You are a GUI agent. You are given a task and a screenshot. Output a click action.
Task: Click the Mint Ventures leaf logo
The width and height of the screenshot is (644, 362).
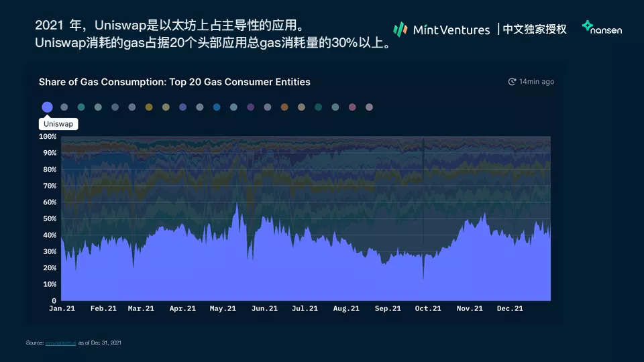(400, 29)
